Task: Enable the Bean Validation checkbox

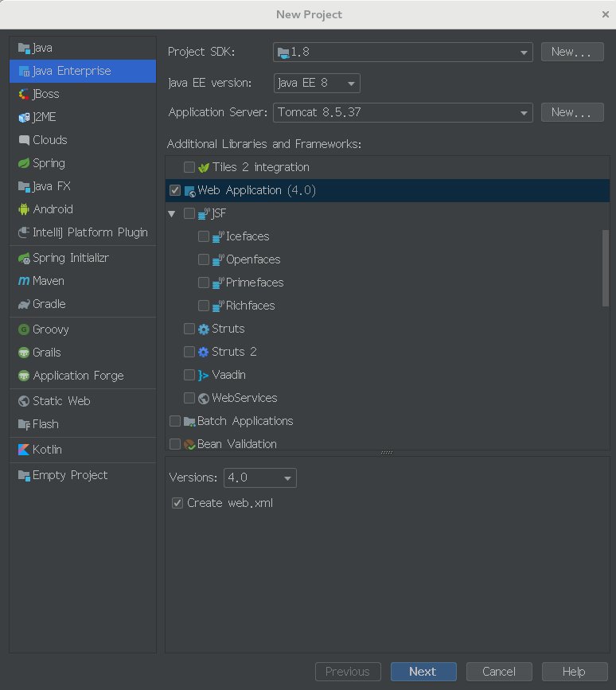Action: pos(175,444)
